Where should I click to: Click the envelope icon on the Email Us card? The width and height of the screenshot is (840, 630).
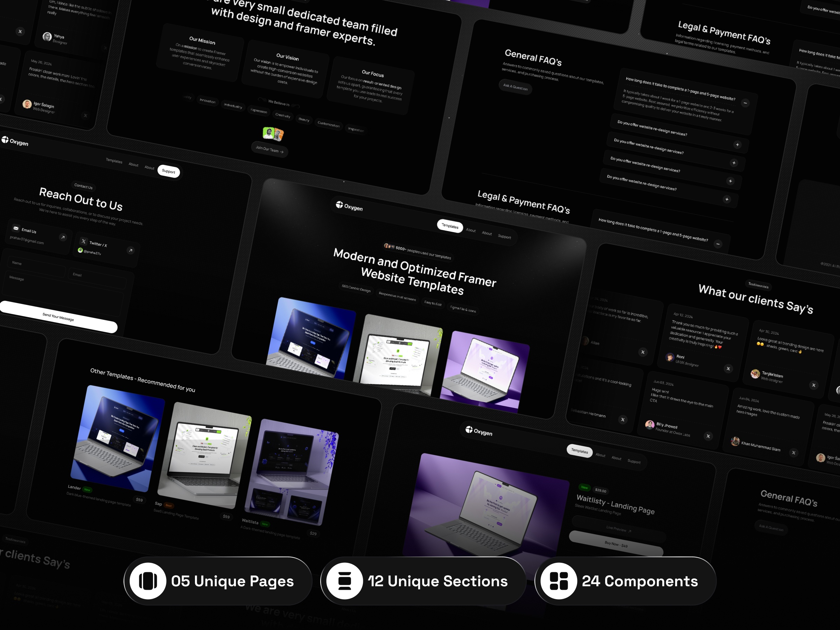15,228
